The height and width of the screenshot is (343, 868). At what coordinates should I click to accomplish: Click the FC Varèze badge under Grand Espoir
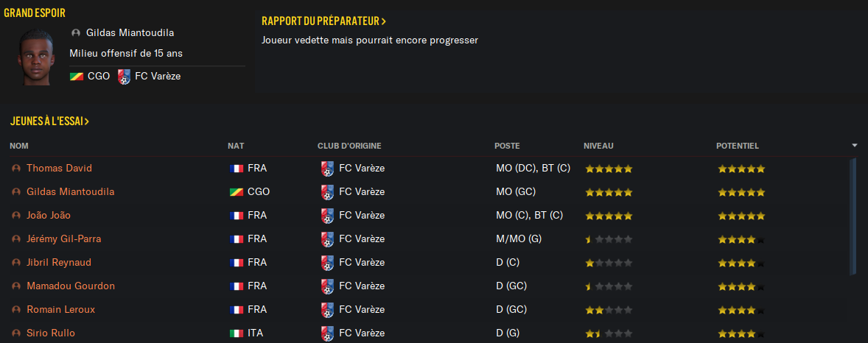[124, 77]
